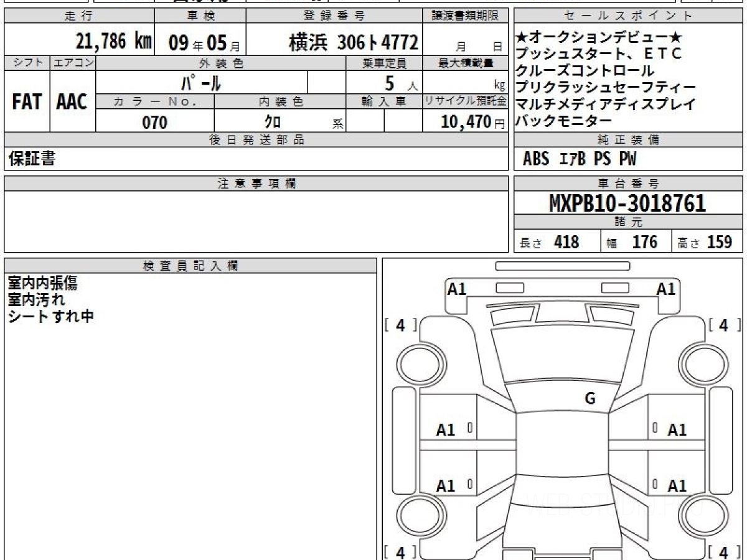Select the シートすれ中 inspector note
The image size is (747, 560).
51,315
